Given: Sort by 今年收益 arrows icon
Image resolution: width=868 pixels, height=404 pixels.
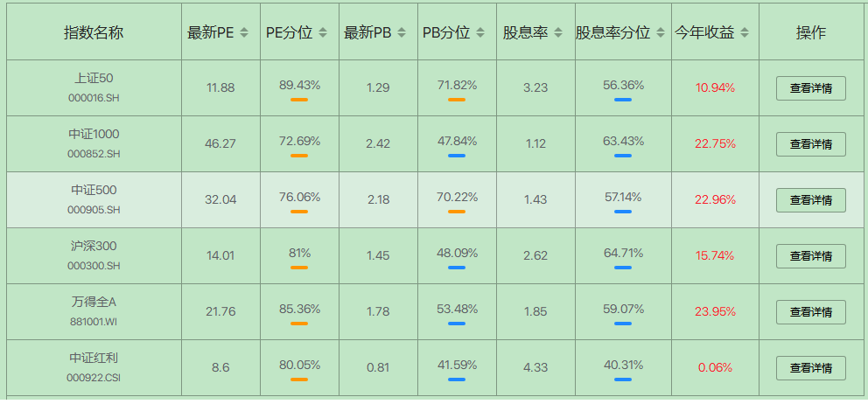Looking at the screenshot, I should (x=745, y=33).
